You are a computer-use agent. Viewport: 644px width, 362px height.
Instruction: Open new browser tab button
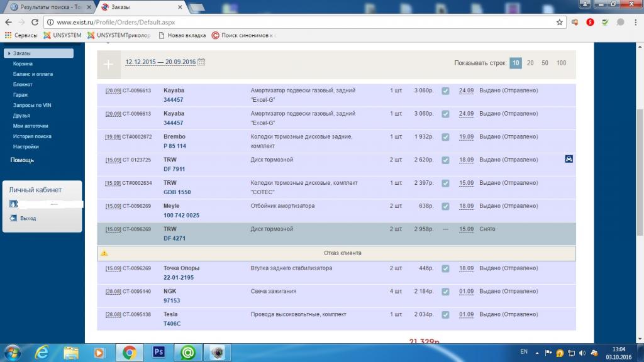[197, 7]
